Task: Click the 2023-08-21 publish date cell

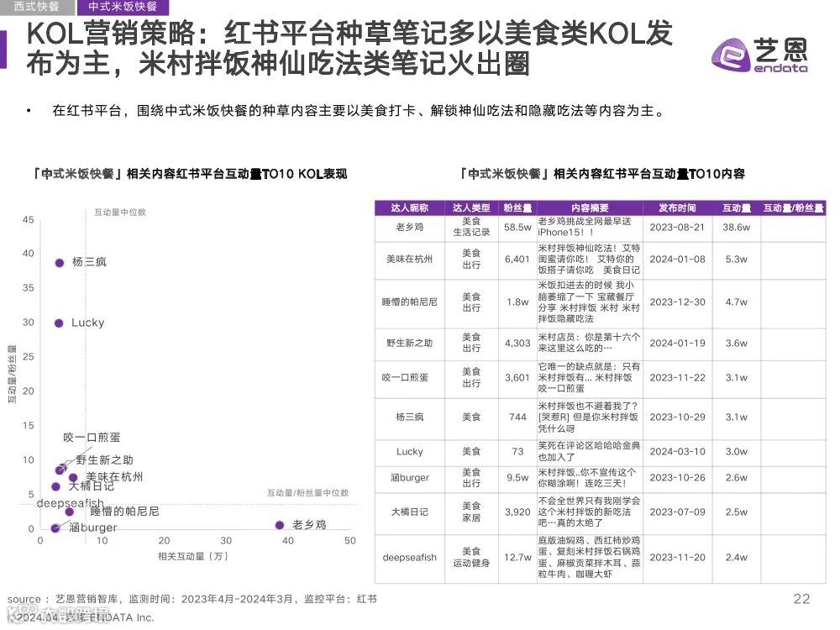Action: point(677,227)
